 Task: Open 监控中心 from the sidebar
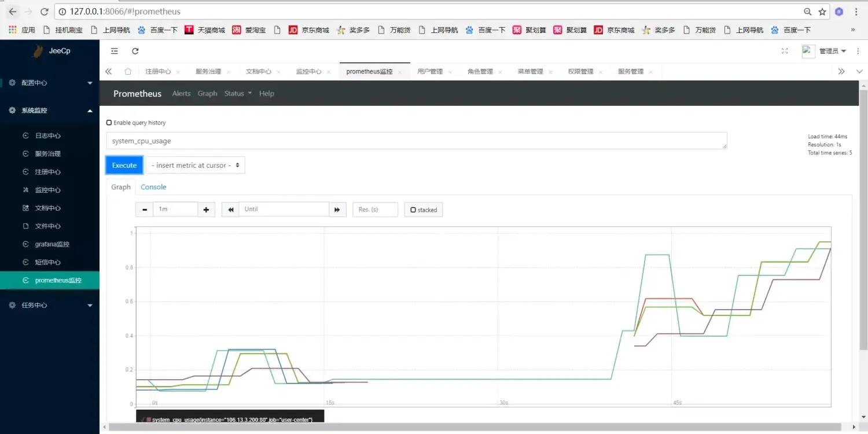(48, 189)
